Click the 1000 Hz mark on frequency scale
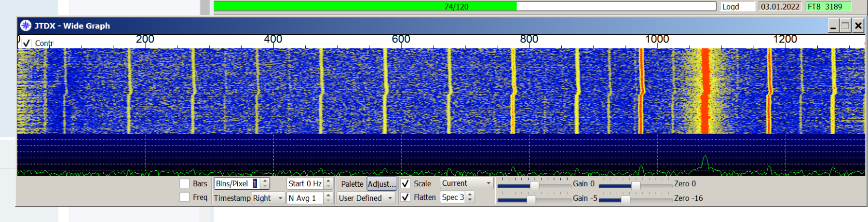The image size is (868, 222). [657, 39]
